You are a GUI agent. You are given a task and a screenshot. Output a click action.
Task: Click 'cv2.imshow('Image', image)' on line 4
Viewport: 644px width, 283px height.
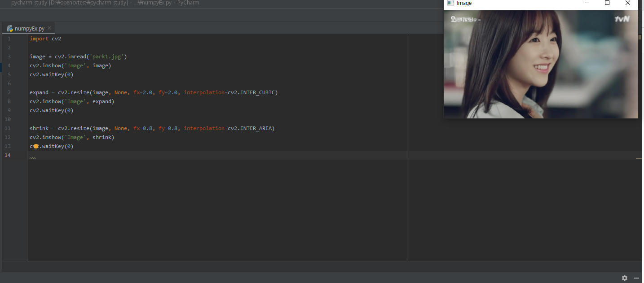pyautogui.click(x=70, y=65)
